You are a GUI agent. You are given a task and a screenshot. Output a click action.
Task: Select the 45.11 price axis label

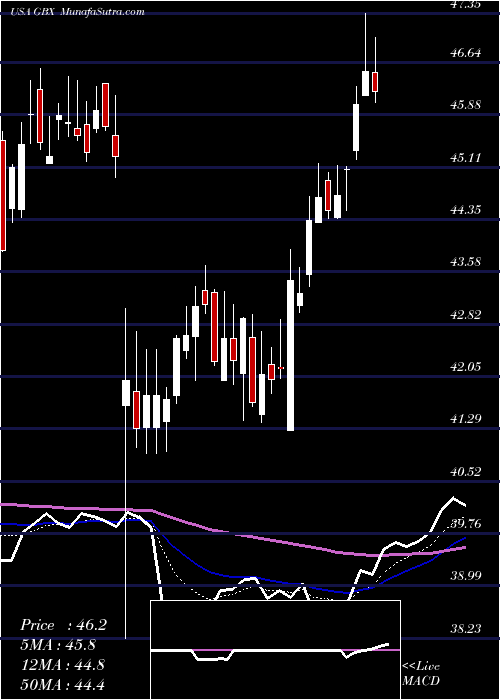click(x=465, y=158)
